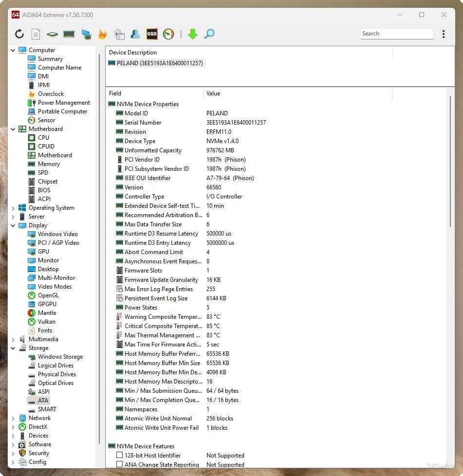This screenshot has width=463, height=476.
Task: Select the PELAND device entry
Action: coord(159,63)
